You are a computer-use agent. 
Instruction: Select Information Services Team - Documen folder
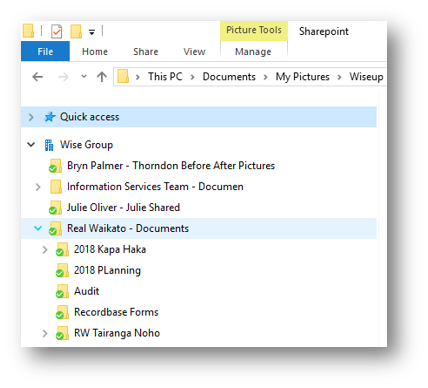[x=155, y=187]
